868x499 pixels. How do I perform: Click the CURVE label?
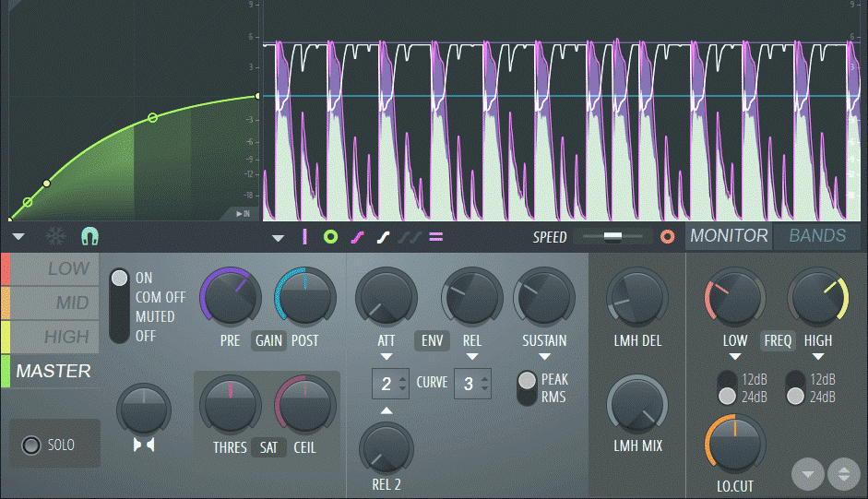coord(432,383)
